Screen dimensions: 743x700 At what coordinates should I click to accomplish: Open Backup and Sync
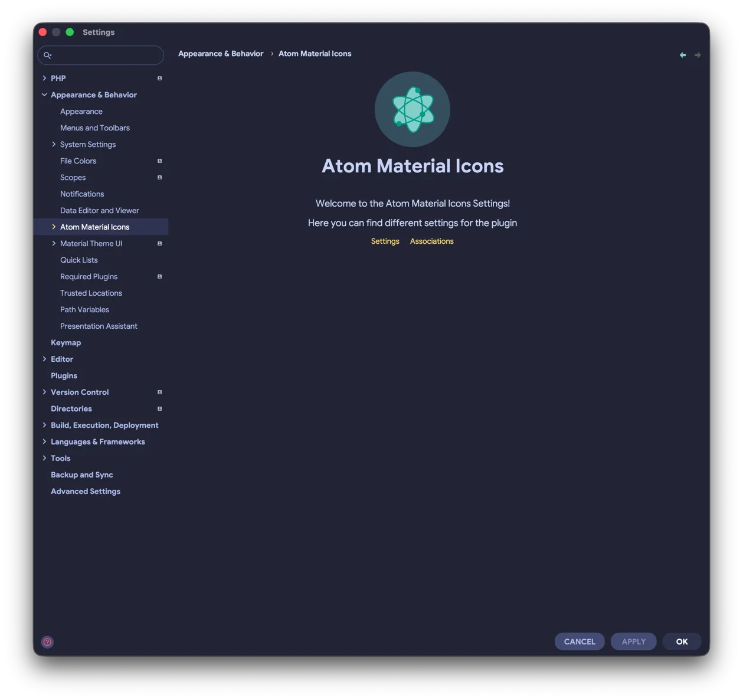tap(82, 475)
